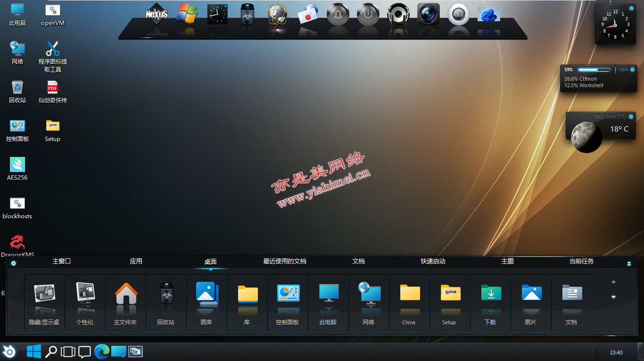Screen dimensions: 644x361
Task: Open 个性化 in the shelf
Action: pyautogui.click(x=85, y=303)
